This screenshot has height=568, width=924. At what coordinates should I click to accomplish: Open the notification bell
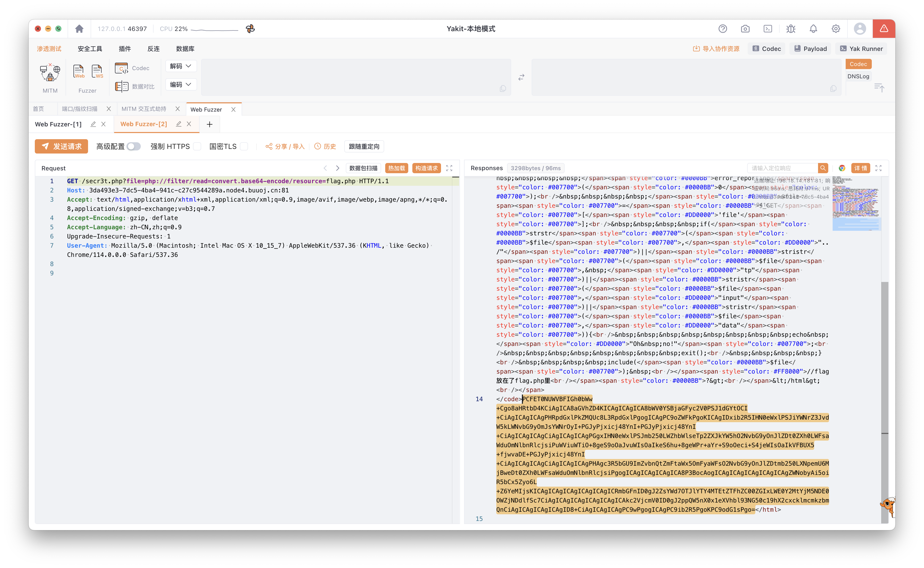coord(813,29)
